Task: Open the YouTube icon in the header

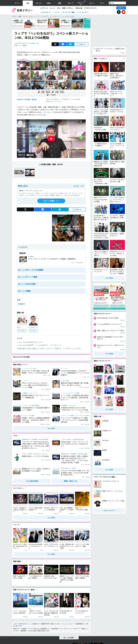Action: pos(123,12)
